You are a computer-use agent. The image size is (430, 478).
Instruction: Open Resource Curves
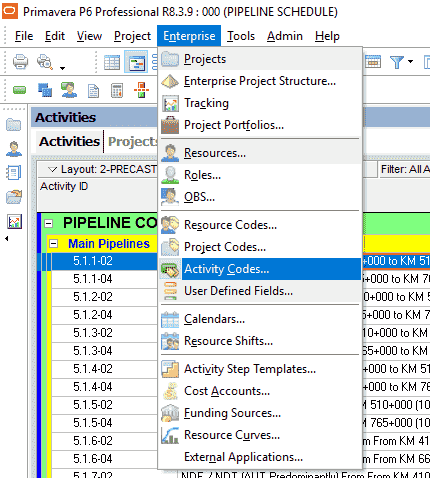point(260,435)
